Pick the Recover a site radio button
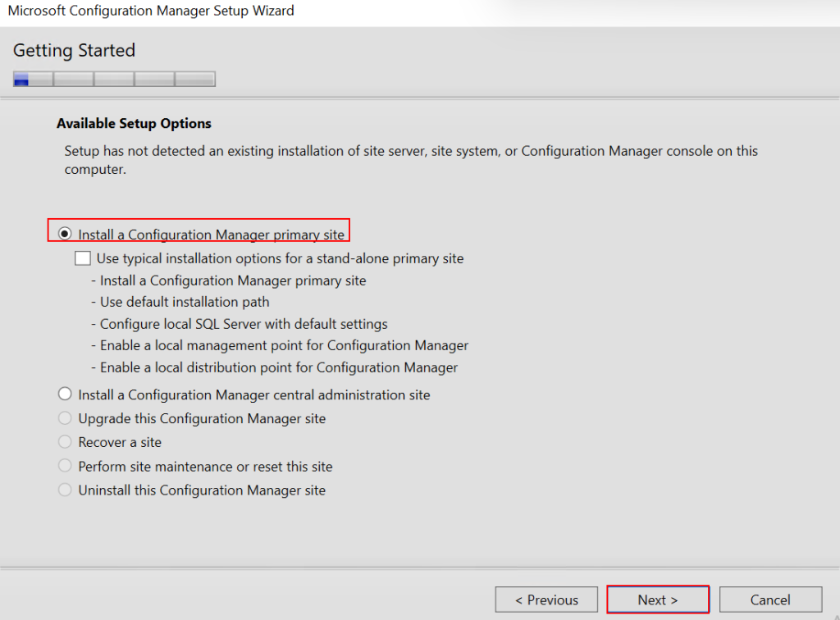The width and height of the screenshot is (840, 620). (66, 442)
